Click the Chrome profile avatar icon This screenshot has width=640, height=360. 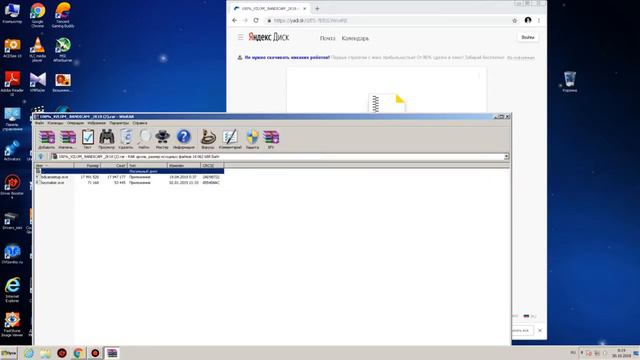coord(528,20)
